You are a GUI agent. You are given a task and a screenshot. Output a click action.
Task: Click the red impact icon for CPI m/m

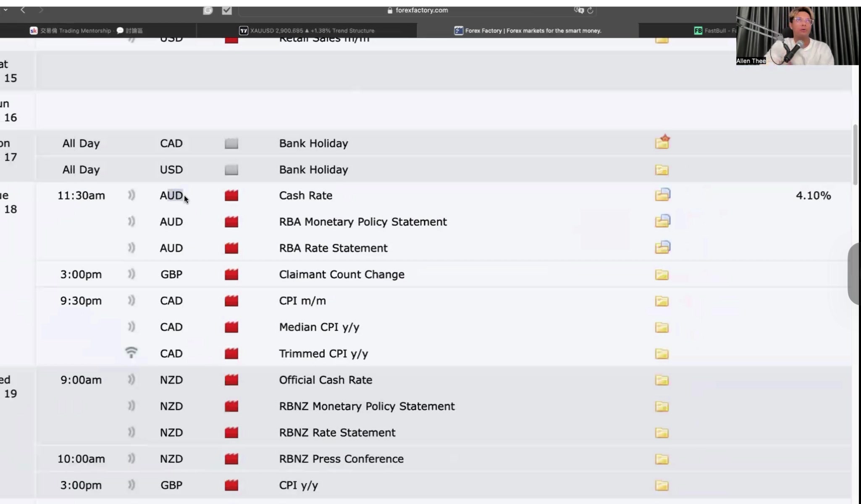click(231, 301)
